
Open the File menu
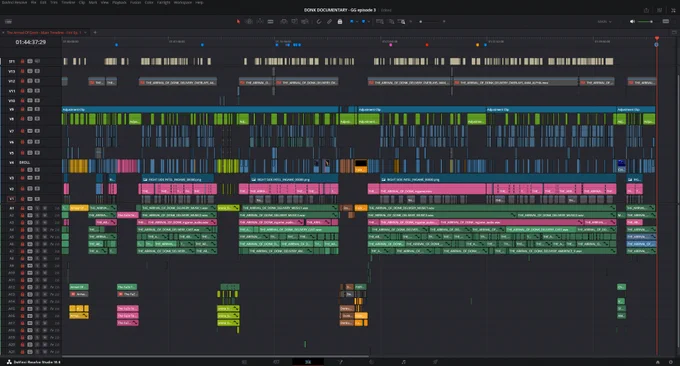coord(33,3)
